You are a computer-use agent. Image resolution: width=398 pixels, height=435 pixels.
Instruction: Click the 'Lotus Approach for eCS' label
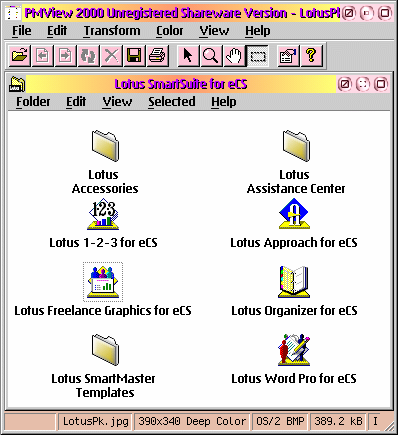point(294,243)
